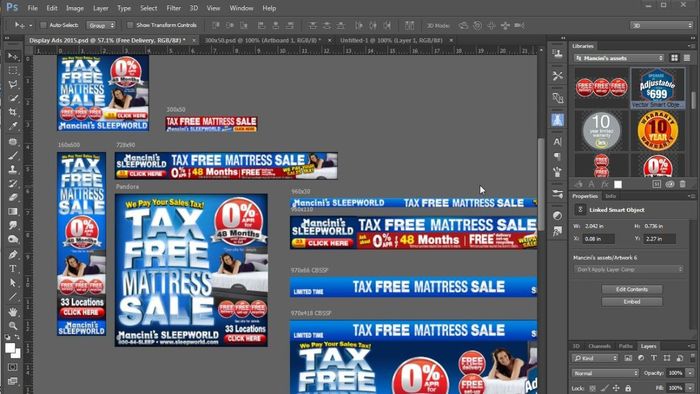Select the Eraser tool
The height and width of the screenshot is (394, 700).
(x=12, y=197)
